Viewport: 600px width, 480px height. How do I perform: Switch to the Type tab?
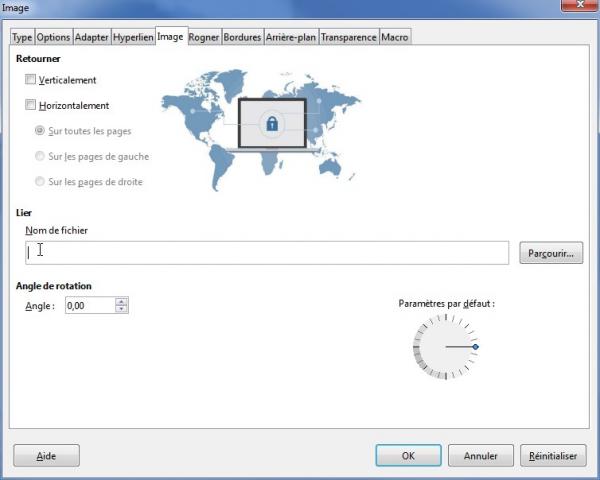[22, 37]
